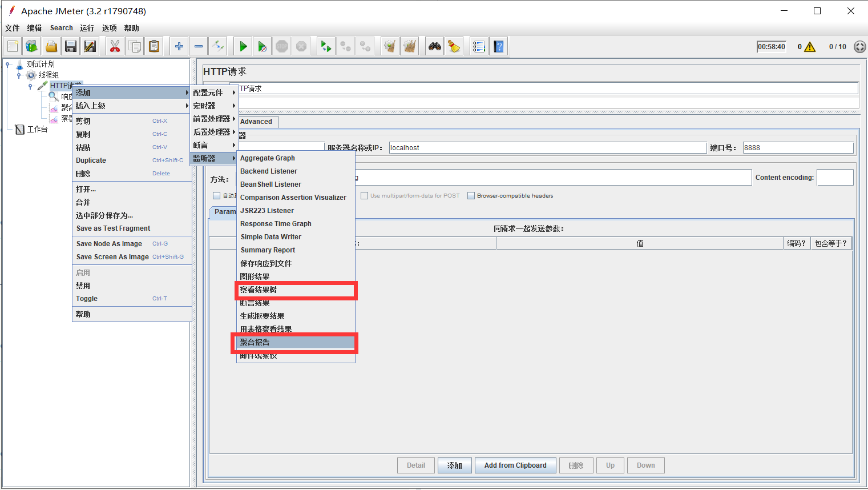868x490 pixels.
Task: Click Remote Start All icon
Action: tap(326, 46)
